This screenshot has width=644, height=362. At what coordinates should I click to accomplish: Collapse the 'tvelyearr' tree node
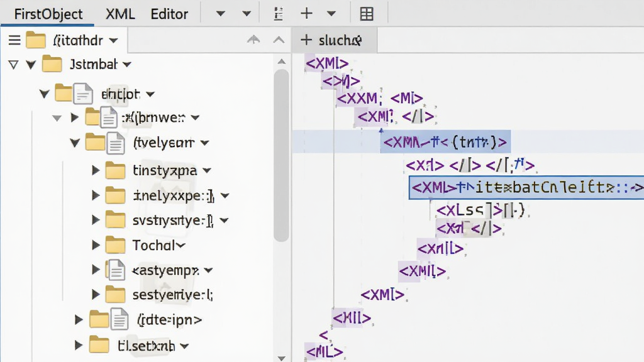(75, 143)
